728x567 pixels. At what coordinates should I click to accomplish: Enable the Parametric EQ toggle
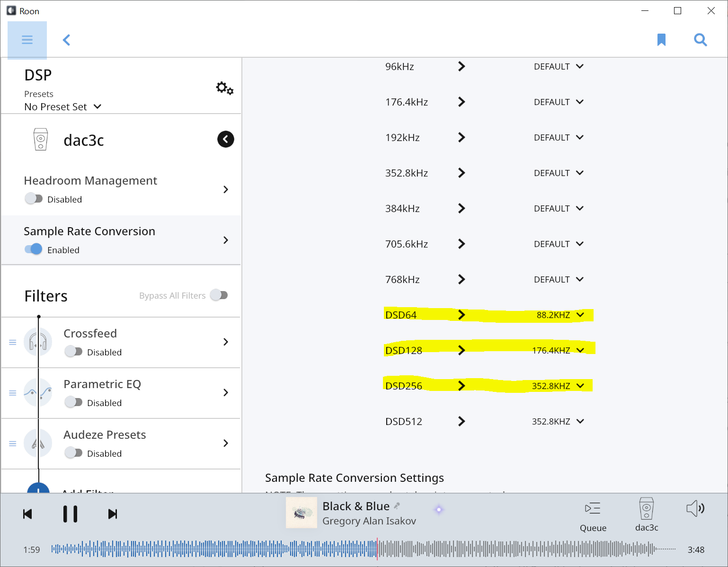pos(73,402)
